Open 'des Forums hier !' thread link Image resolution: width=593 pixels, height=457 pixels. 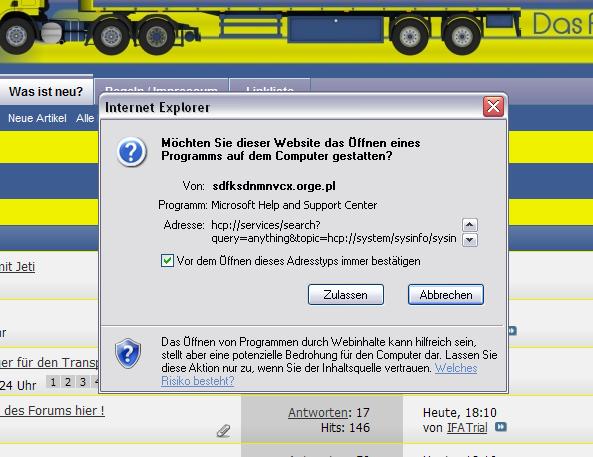click(52, 410)
